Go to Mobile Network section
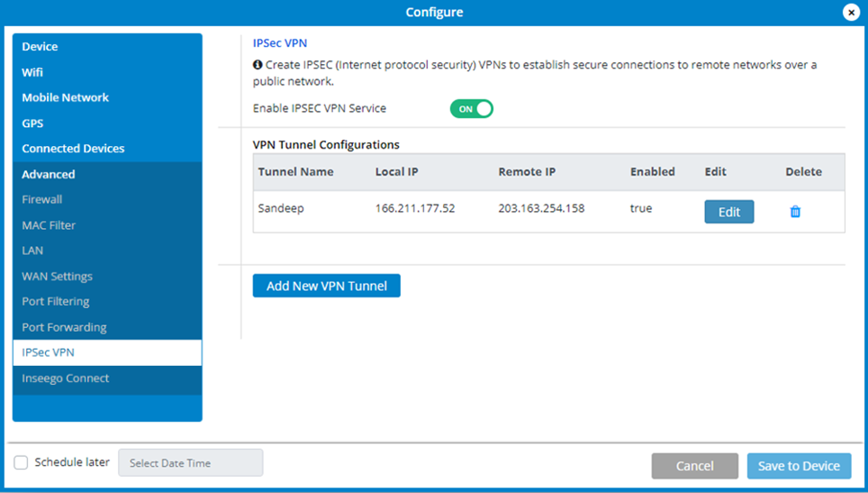868x493 pixels. [x=65, y=97]
